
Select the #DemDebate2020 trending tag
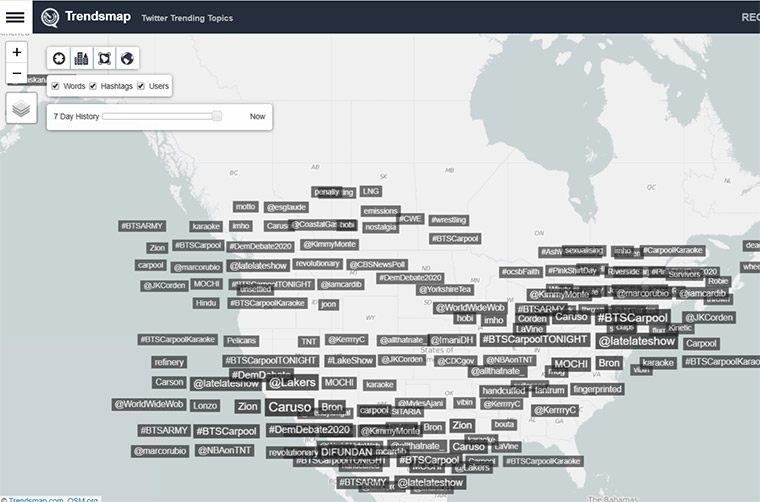309,430
